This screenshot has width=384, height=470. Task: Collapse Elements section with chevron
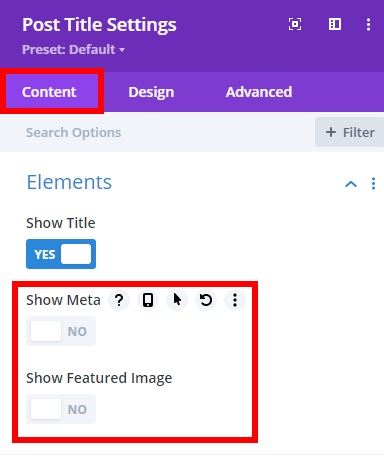[351, 184]
